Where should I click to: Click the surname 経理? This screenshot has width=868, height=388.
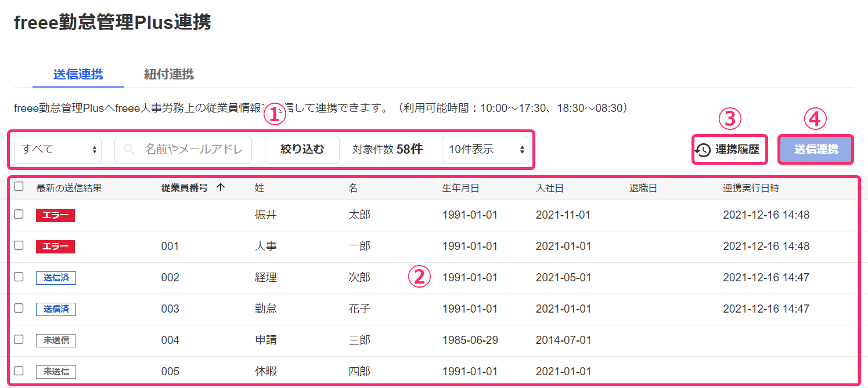click(265, 278)
